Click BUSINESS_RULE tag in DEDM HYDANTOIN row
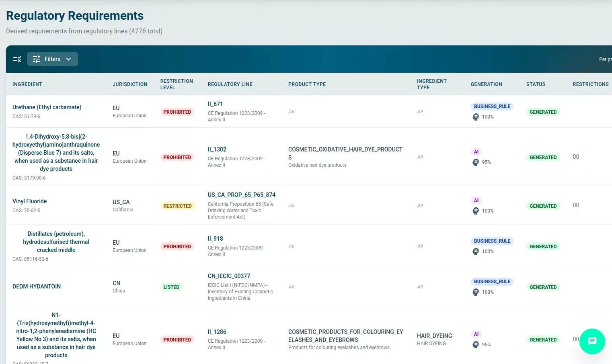This screenshot has height=364, width=612. [492, 282]
